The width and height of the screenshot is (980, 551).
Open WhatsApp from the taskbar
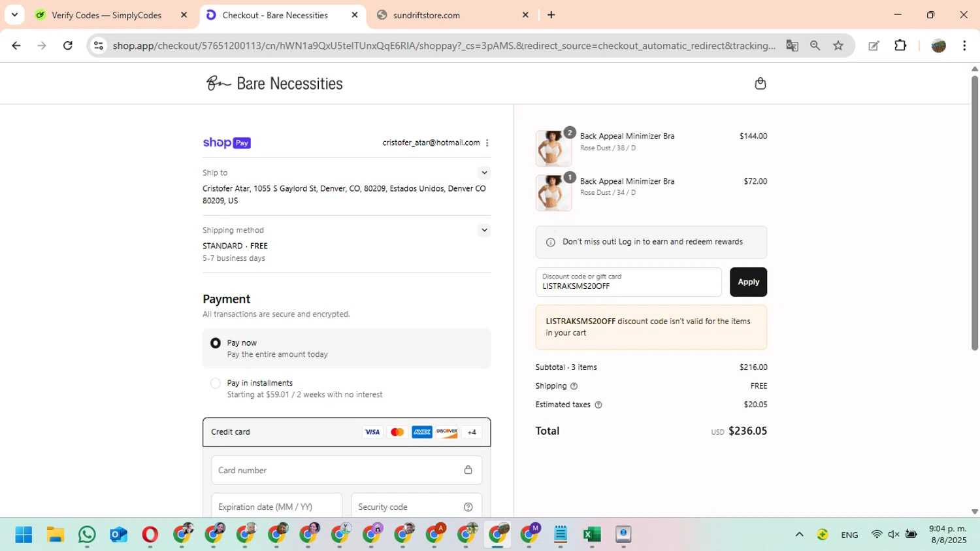pyautogui.click(x=87, y=535)
